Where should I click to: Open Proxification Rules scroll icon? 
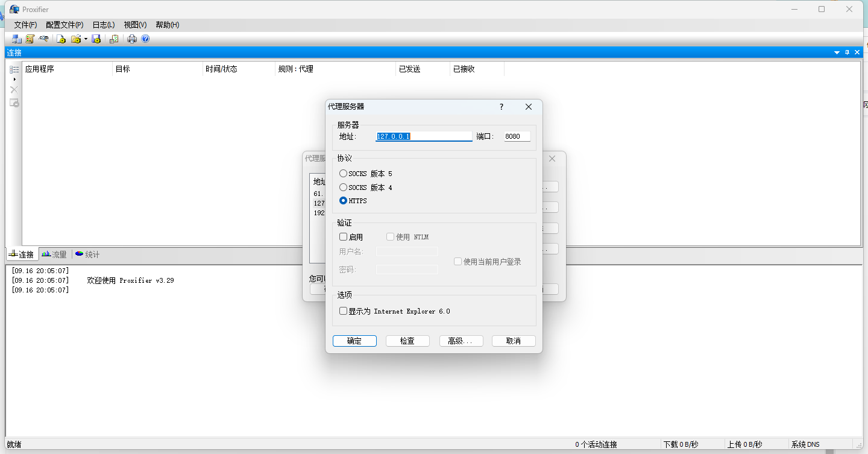(30, 39)
